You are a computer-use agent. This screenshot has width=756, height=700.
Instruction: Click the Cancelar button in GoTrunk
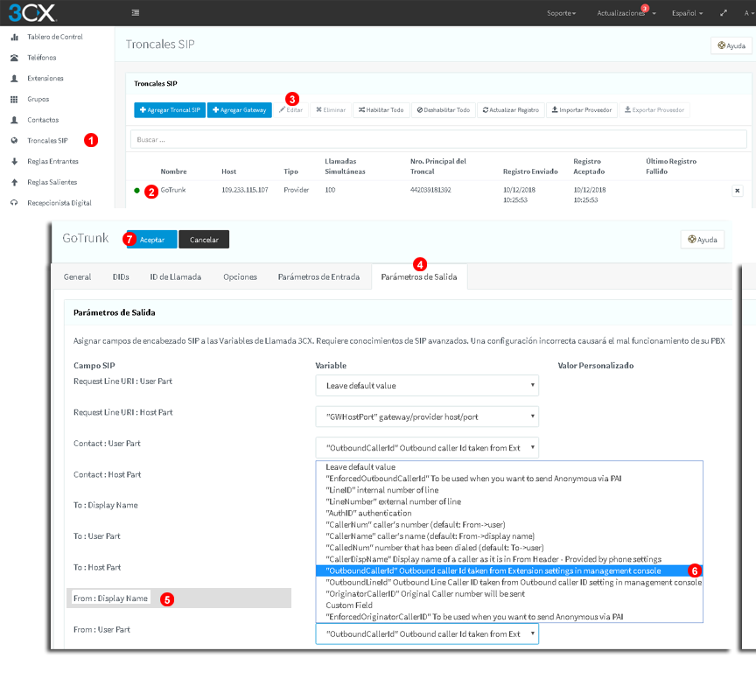pyautogui.click(x=204, y=240)
